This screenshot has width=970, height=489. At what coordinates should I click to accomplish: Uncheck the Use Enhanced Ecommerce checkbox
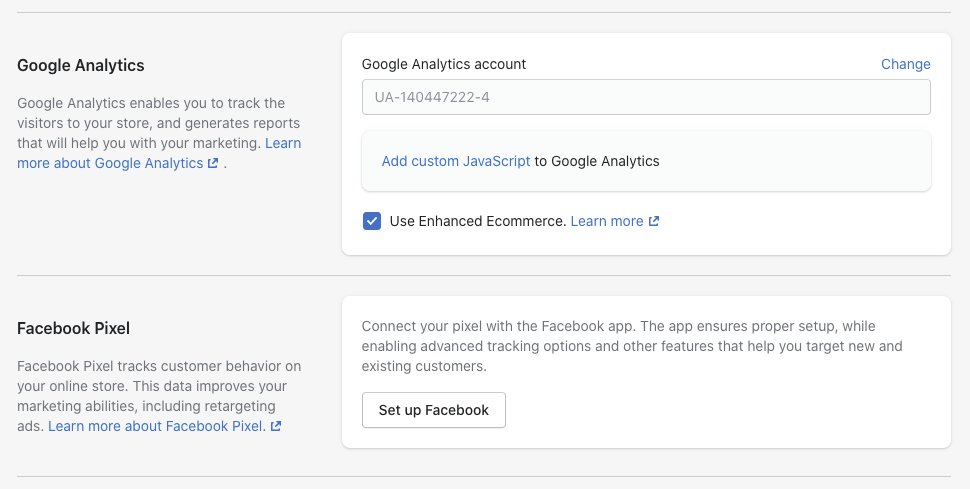[x=372, y=221]
